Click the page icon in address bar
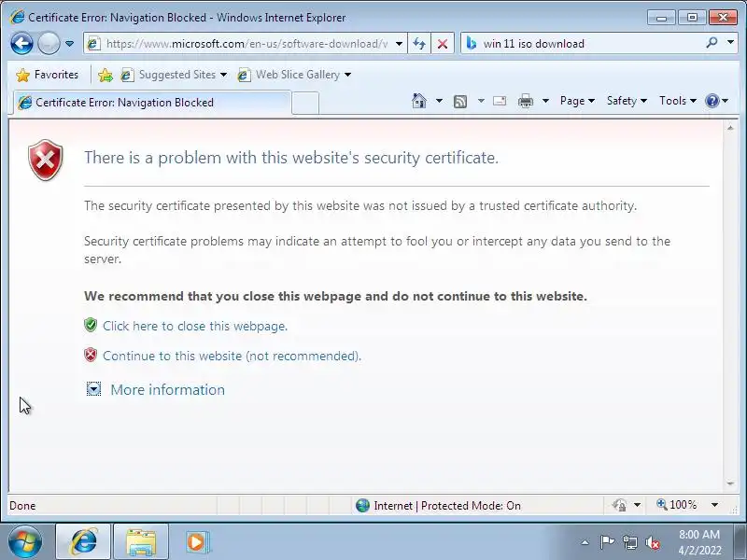Image resolution: width=747 pixels, height=560 pixels. point(93,44)
